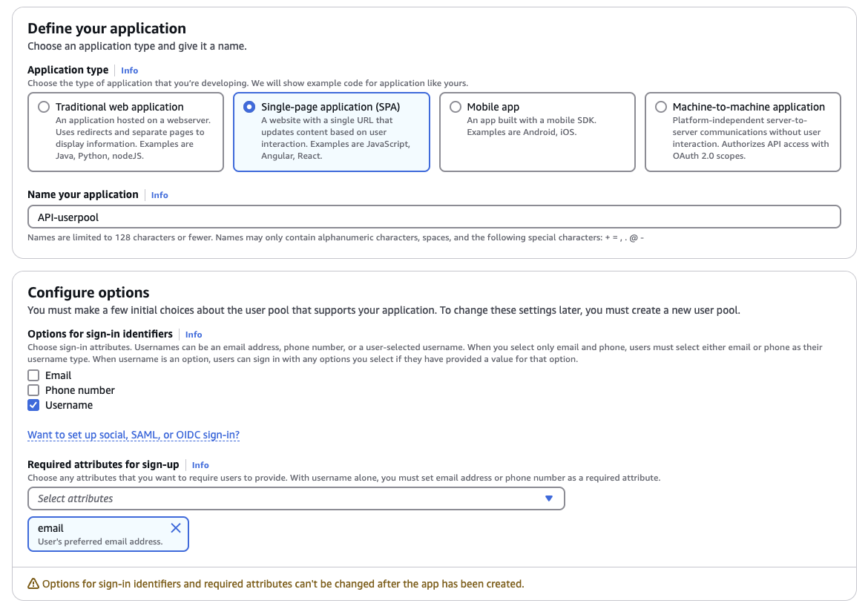Click the Mobile app description text
This screenshot has height=609, width=868.
pos(531,126)
